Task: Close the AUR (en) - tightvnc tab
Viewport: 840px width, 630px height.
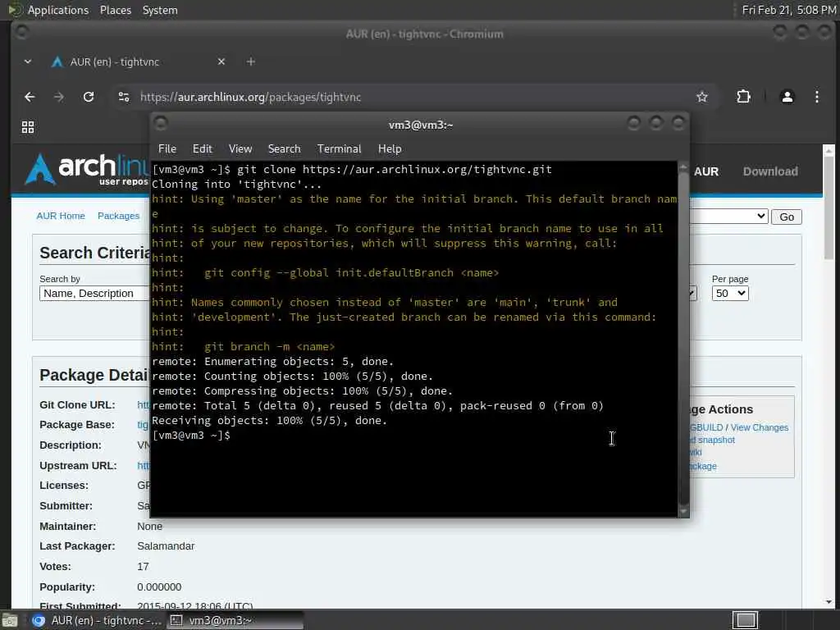Action: click(221, 62)
